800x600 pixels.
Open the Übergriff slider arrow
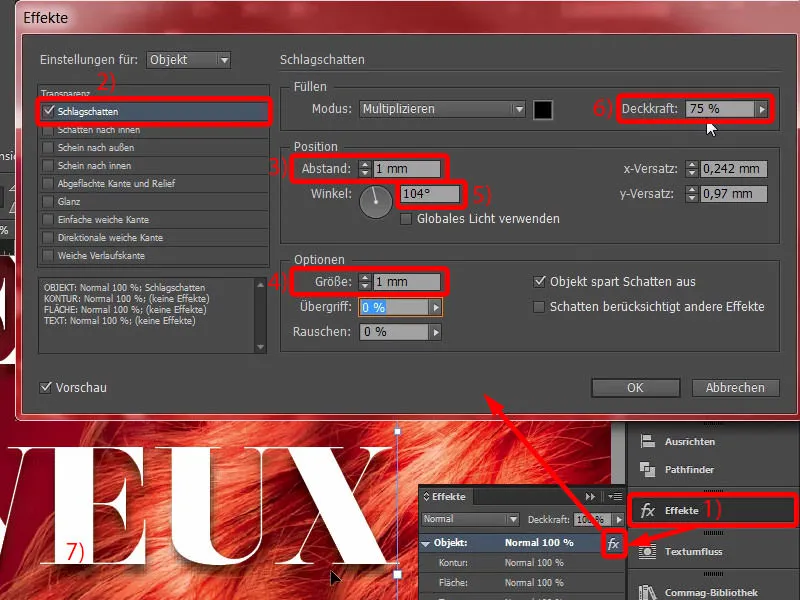(x=435, y=308)
